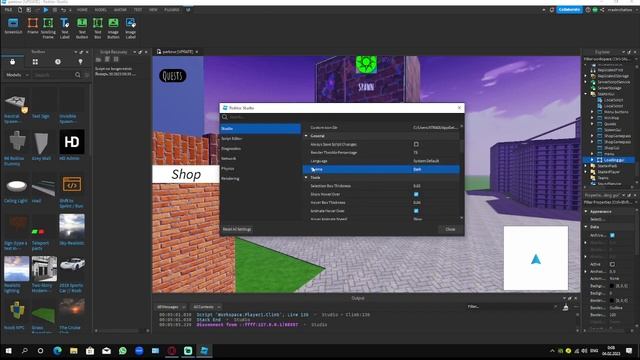Expand the selected LoadingGui tree item
The width and height of the screenshot is (640, 360).
coord(592,160)
